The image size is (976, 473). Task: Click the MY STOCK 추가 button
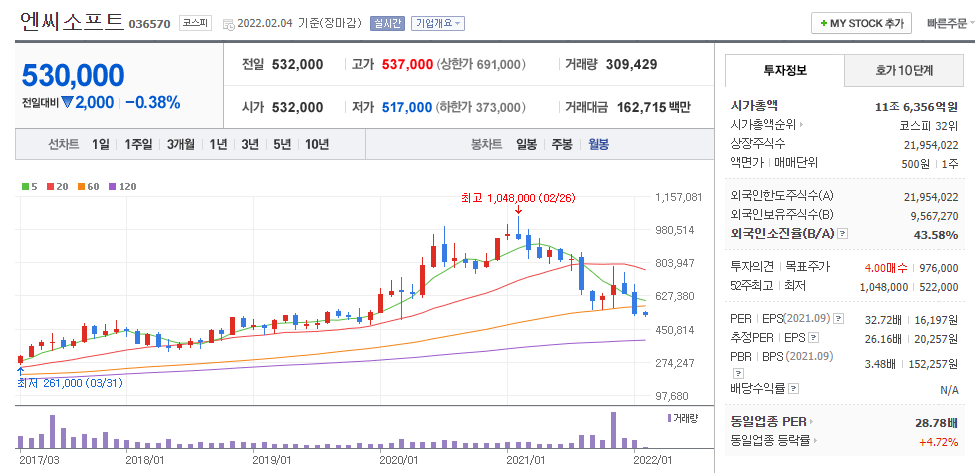click(861, 24)
